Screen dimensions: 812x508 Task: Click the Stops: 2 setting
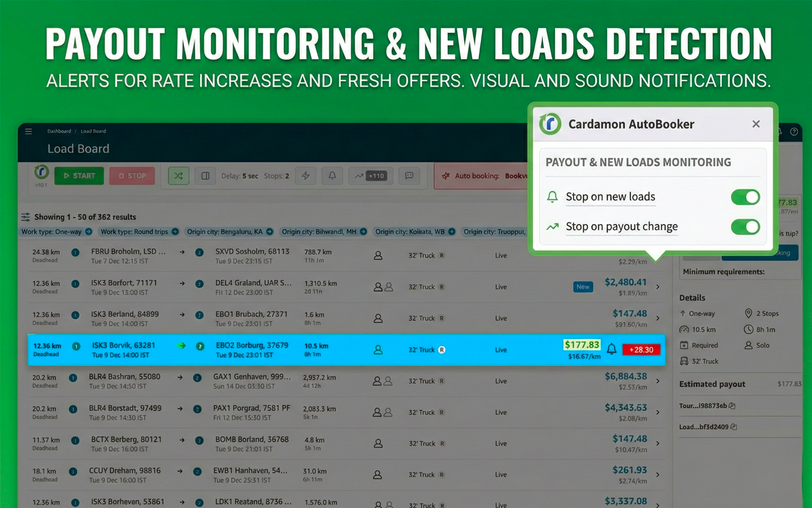pos(276,176)
